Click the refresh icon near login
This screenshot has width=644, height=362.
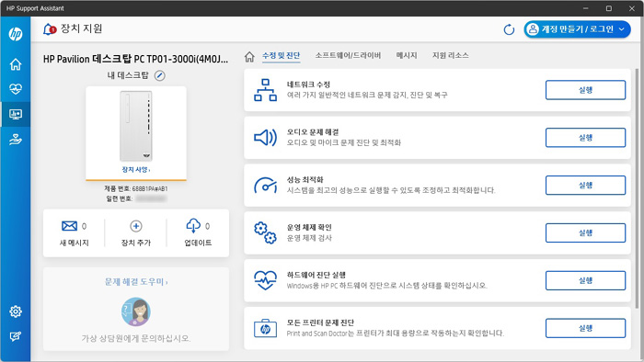tap(509, 29)
